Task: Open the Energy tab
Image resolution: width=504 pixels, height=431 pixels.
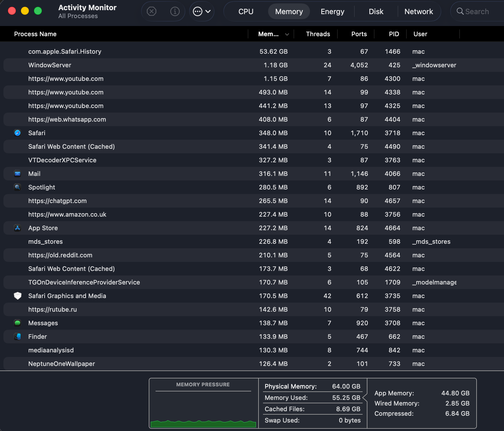Action: (332, 11)
